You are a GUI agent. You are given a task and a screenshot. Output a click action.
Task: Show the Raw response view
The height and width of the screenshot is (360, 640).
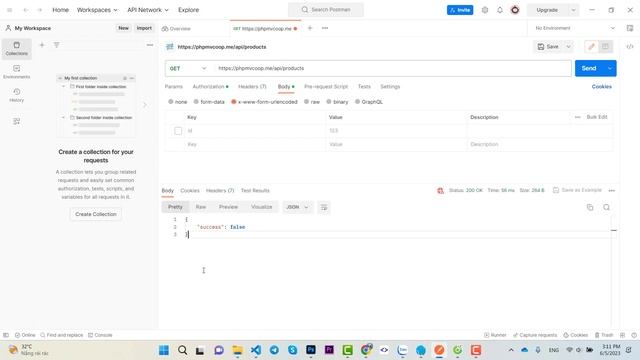coord(200,207)
